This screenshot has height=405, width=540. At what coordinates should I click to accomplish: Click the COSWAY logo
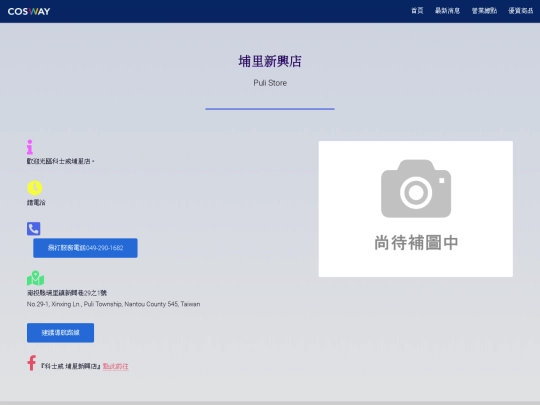(29, 11)
